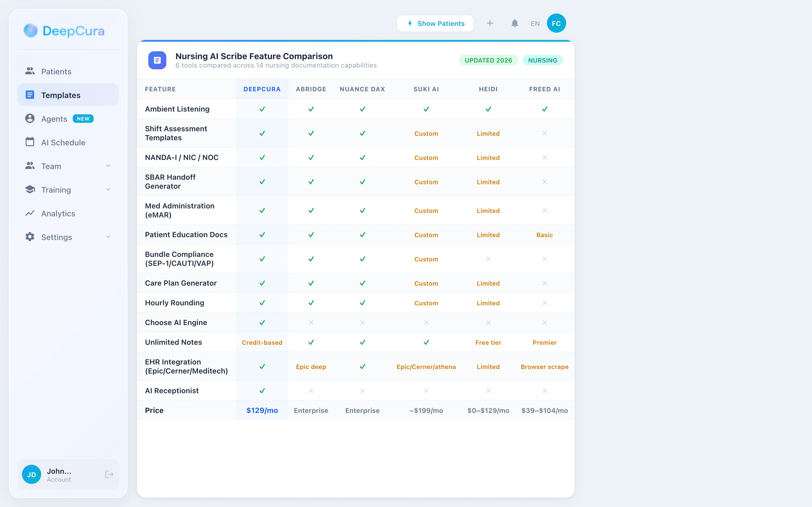
Task: Click the plus icon in top bar
Action: [x=490, y=23]
